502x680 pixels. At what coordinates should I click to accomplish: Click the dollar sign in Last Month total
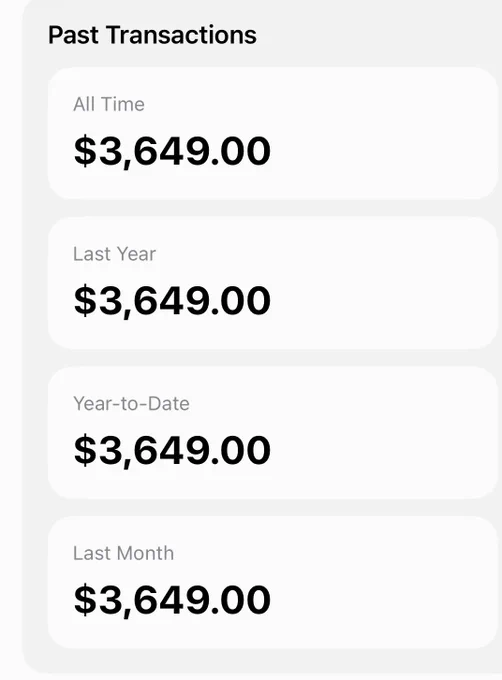pos(85,599)
